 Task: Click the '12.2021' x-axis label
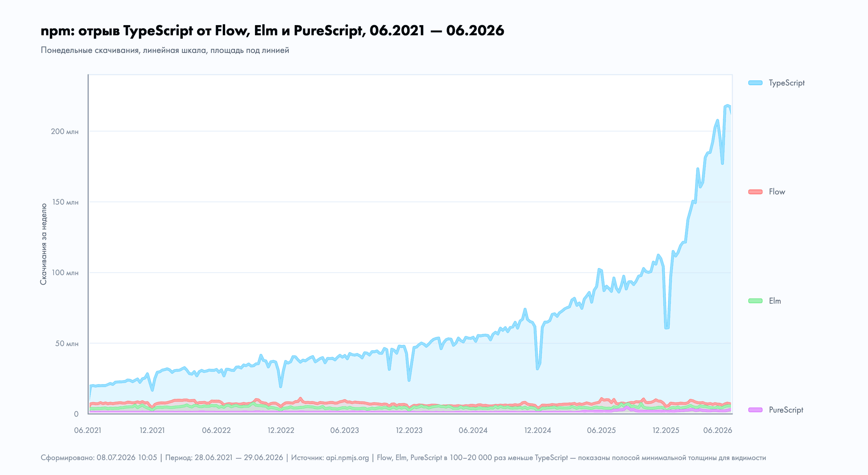pyautogui.click(x=152, y=431)
